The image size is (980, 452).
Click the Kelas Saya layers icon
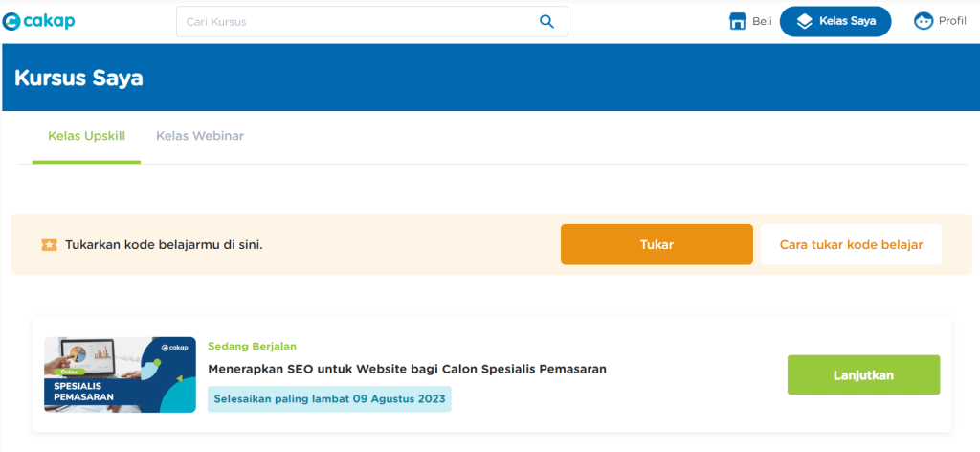(x=804, y=21)
